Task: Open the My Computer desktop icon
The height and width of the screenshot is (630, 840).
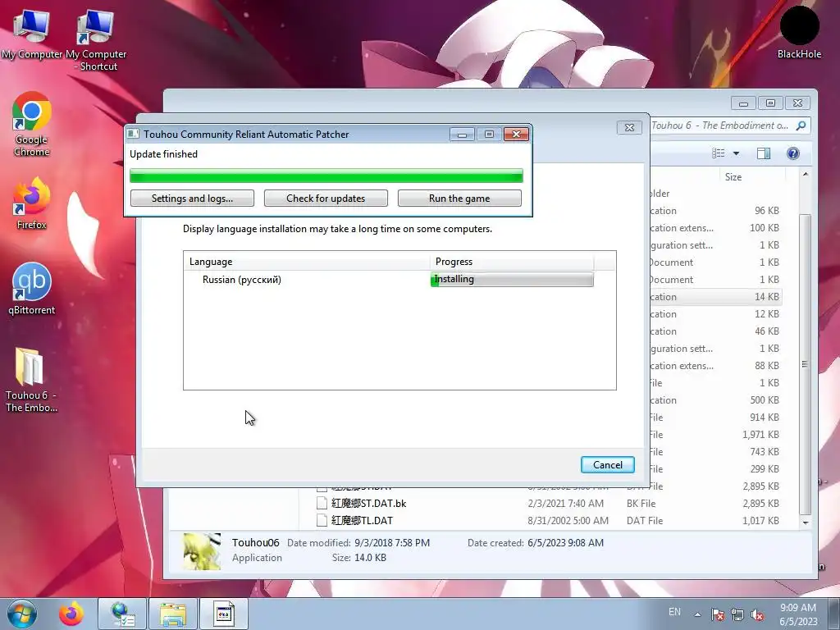Action: pos(32,33)
